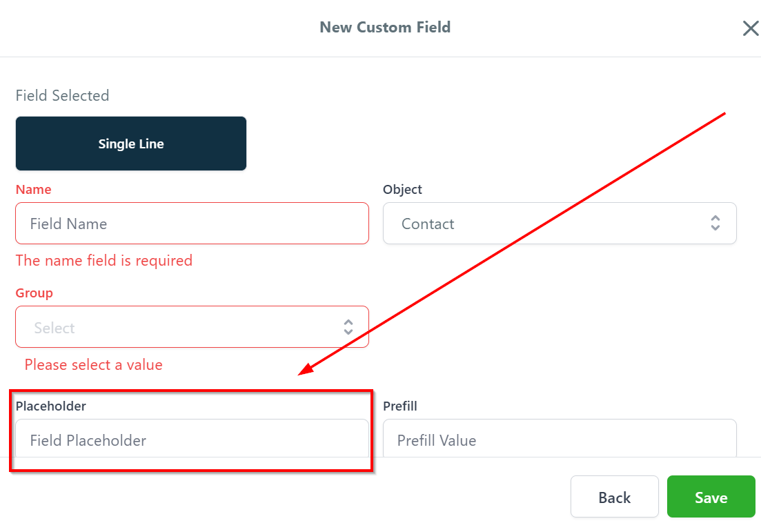The width and height of the screenshot is (761, 532).
Task: Click the Object dropdown arrows icon
Action: pyautogui.click(x=715, y=223)
